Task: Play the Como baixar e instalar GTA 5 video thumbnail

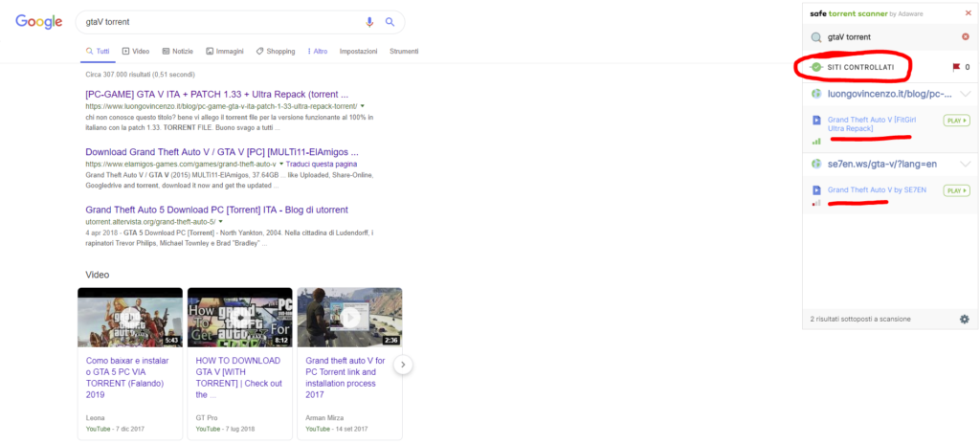Action: tap(130, 317)
